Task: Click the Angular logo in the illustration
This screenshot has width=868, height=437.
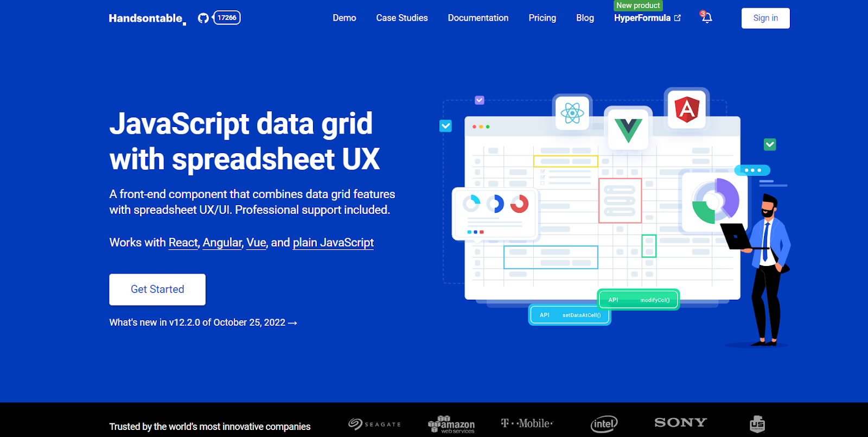Action: (x=687, y=109)
